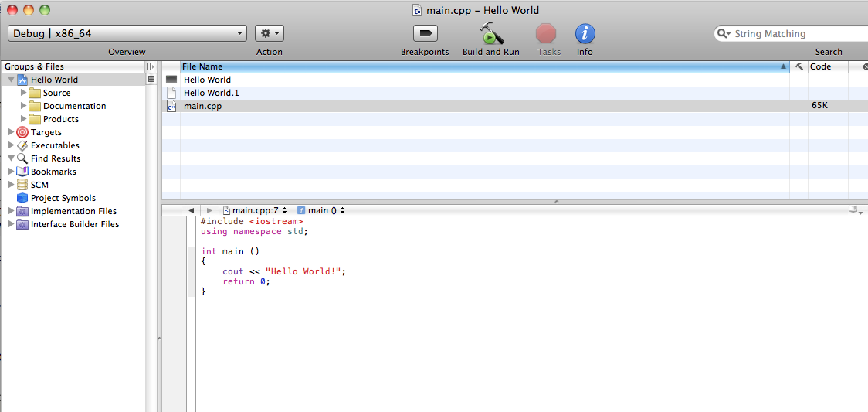Expand the Source folder
The height and width of the screenshot is (412, 868).
pos(23,93)
